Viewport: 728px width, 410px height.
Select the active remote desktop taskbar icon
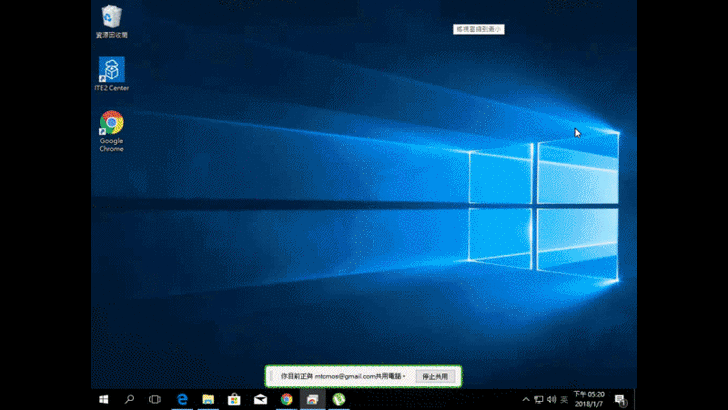click(x=312, y=399)
